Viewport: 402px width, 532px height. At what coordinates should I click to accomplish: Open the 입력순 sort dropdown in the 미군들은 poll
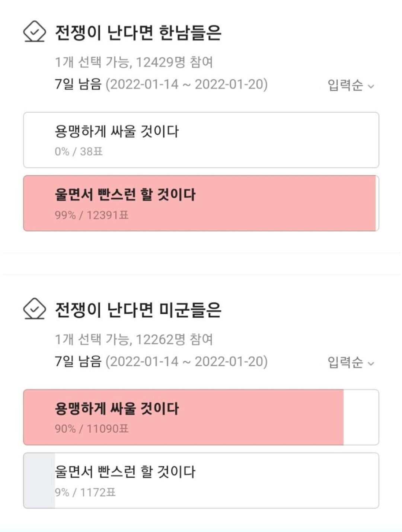[351, 362]
